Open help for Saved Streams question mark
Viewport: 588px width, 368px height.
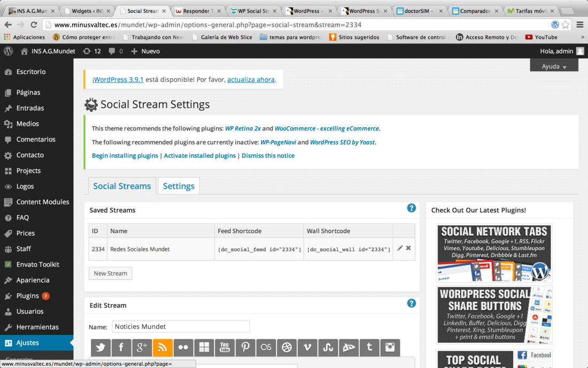412,208
